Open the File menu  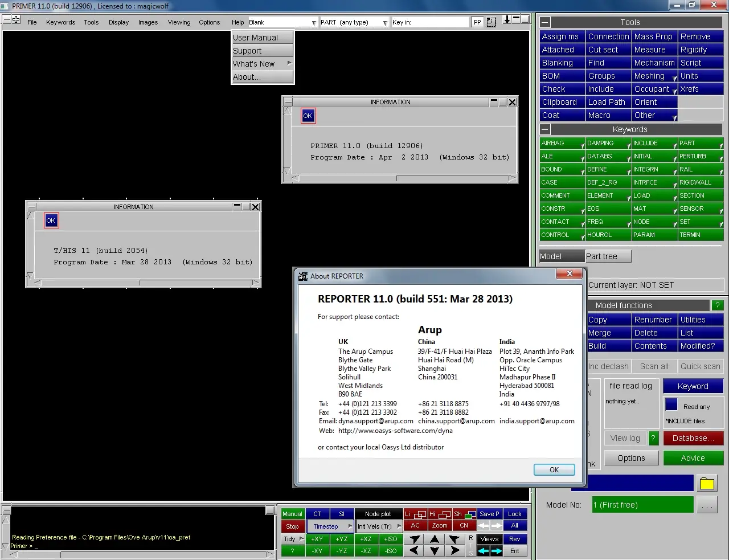point(32,22)
